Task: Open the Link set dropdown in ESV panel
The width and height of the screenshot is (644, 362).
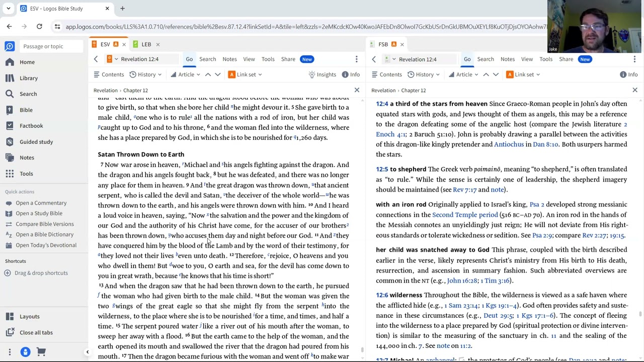Action: point(245,74)
